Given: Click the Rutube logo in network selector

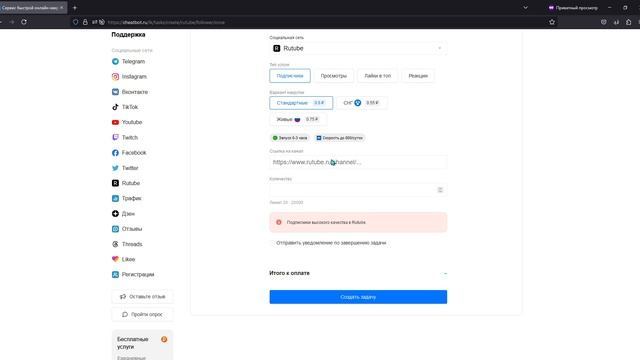Looking at the screenshot, I should tap(276, 48).
